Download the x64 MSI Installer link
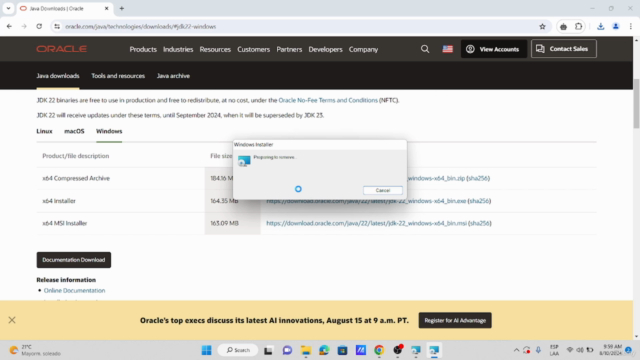 click(x=366, y=223)
